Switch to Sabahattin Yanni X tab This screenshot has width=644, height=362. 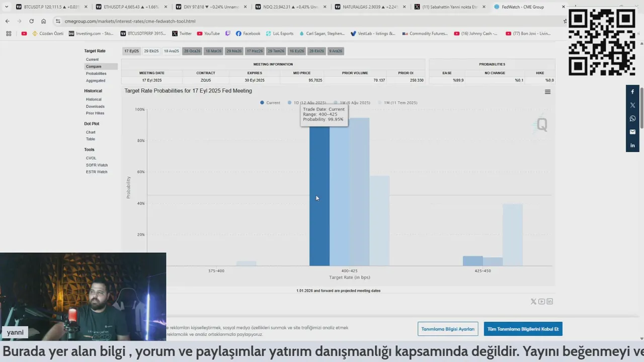click(x=449, y=7)
